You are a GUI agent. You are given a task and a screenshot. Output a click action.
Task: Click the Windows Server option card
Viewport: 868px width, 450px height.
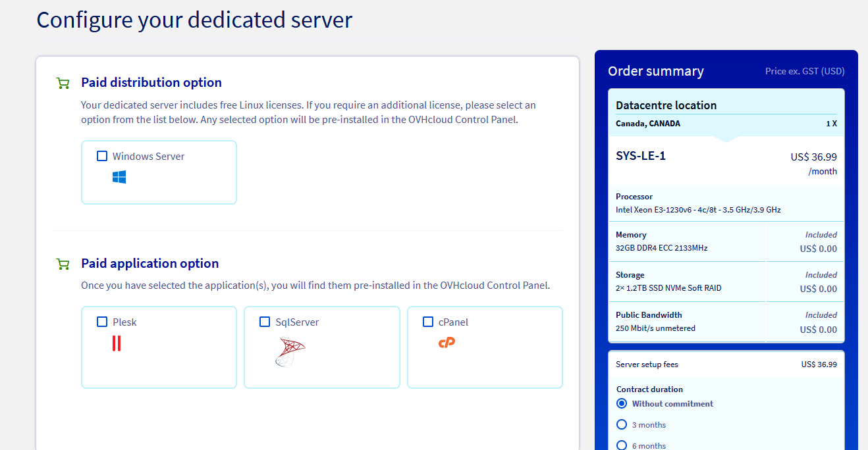click(x=159, y=172)
